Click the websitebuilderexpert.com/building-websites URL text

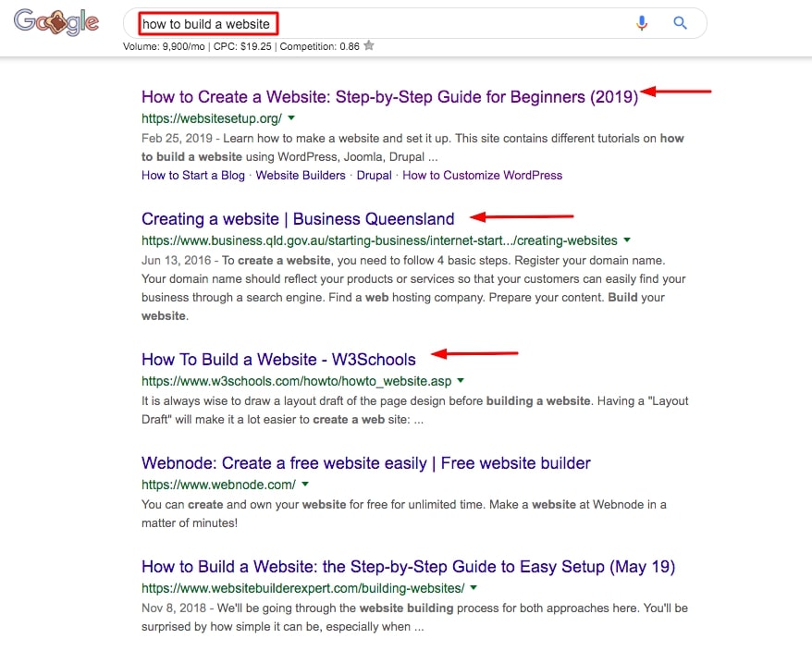coord(303,588)
